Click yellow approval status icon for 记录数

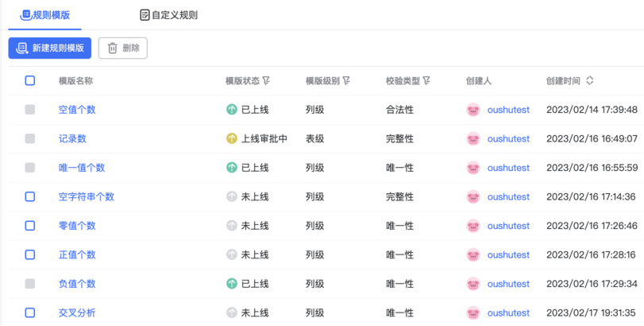[232, 138]
